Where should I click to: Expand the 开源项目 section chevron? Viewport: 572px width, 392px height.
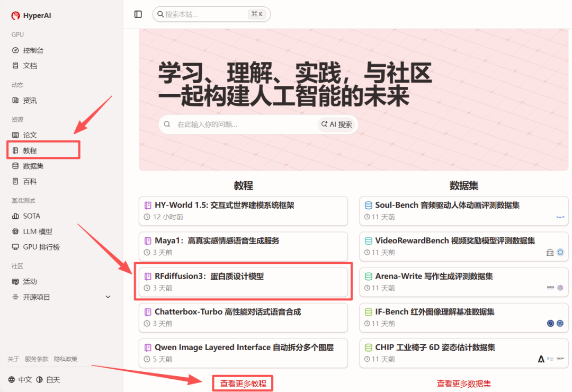click(108, 297)
